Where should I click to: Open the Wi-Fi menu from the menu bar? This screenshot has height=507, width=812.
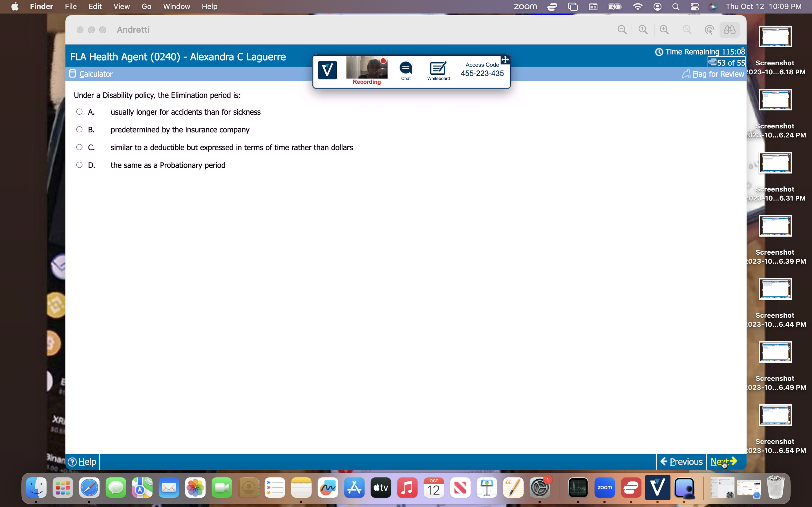[637, 6]
